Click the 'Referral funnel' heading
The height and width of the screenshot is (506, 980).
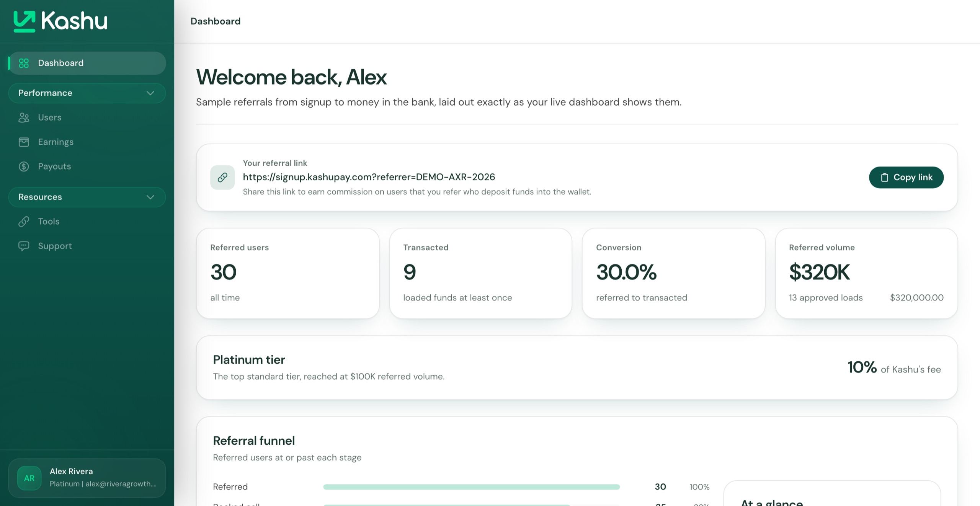254,441
